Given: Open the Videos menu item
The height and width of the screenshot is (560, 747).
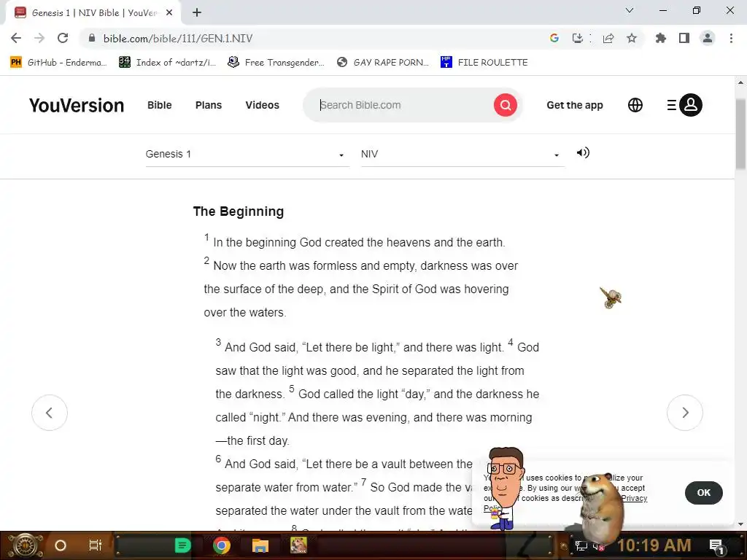Looking at the screenshot, I should tap(263, 105).
